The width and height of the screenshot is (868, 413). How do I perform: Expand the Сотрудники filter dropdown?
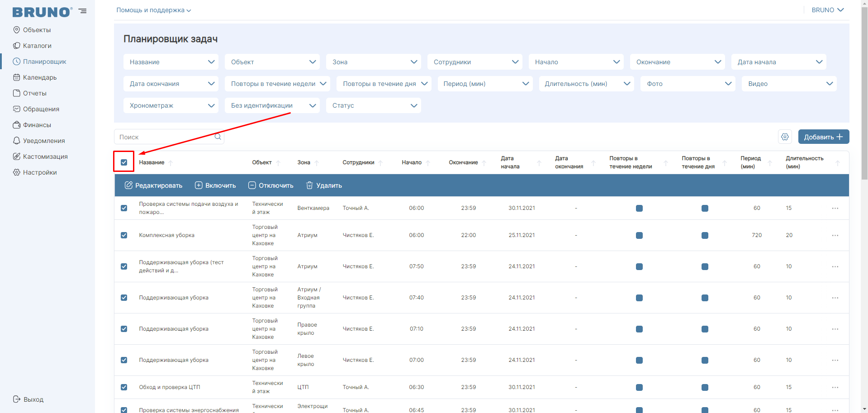pyautogui.click(x=475, y=62)
